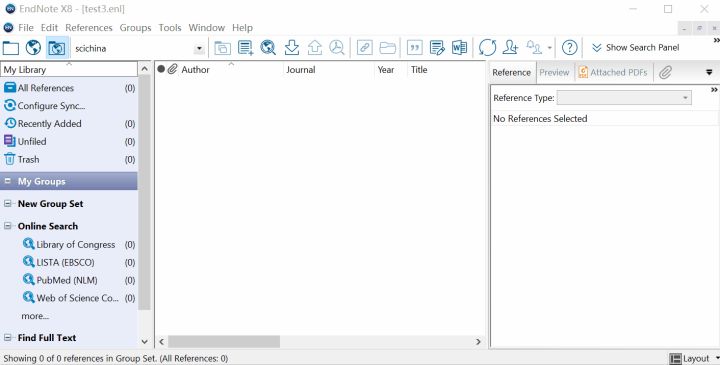Click the more... link under Online Search
The height and width of the screenshot is (365, 720).
(35, 316)
